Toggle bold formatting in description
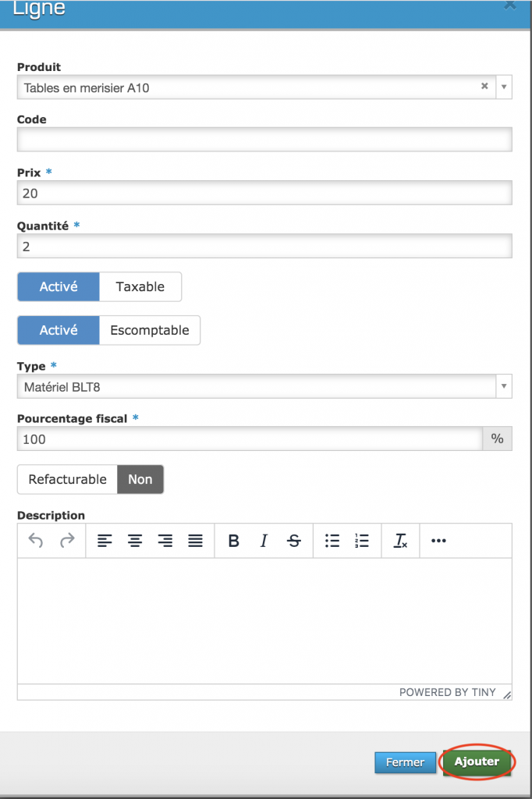The image size is (532, 799). [x=233, y=541]
